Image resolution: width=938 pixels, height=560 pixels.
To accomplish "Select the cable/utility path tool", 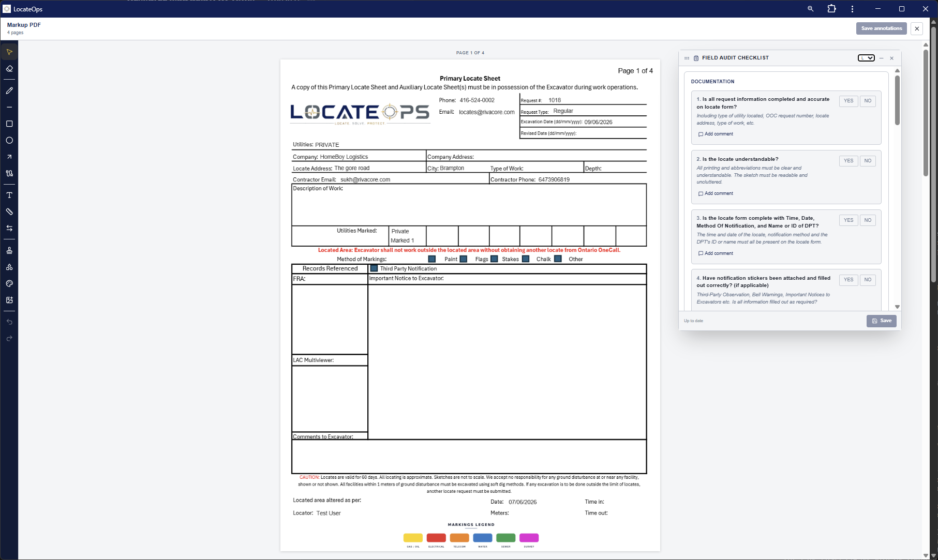I will (x=9, y=173).
